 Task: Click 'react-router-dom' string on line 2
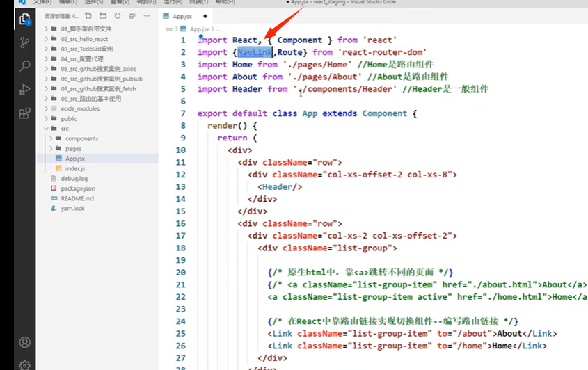382,52
